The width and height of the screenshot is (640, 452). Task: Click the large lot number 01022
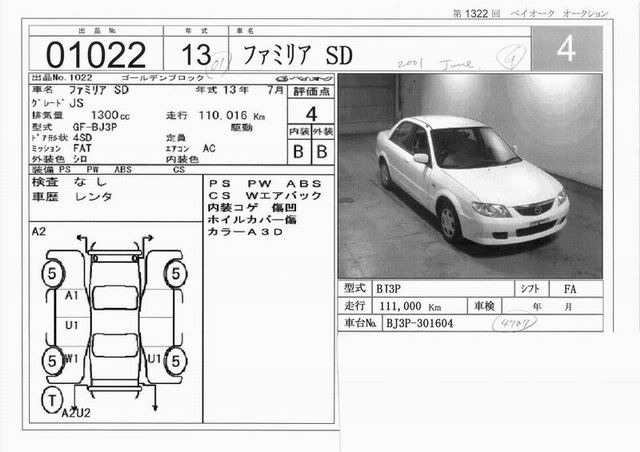click(x=96, y=55)
